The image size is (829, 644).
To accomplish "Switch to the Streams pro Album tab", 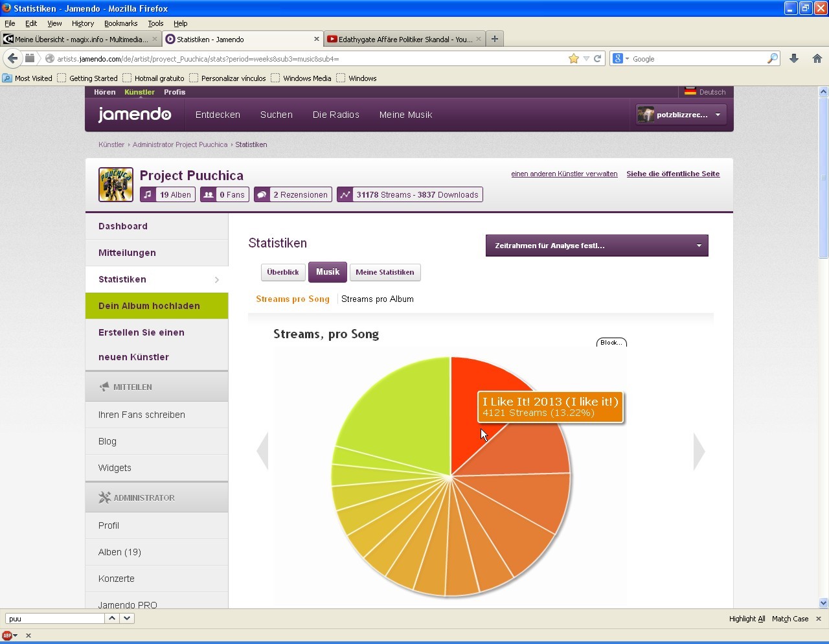I will tap(378, 299).
